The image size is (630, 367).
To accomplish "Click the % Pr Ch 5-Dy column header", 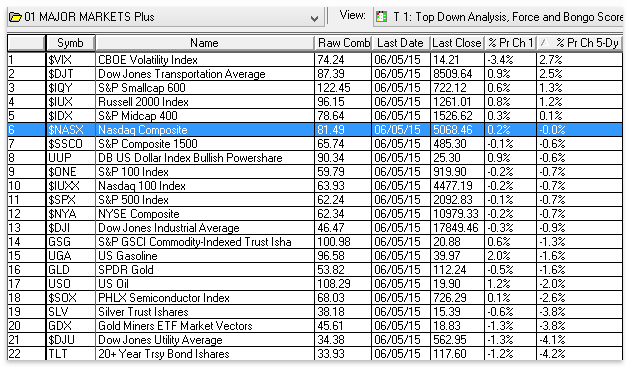I will [x=579, y=43].
